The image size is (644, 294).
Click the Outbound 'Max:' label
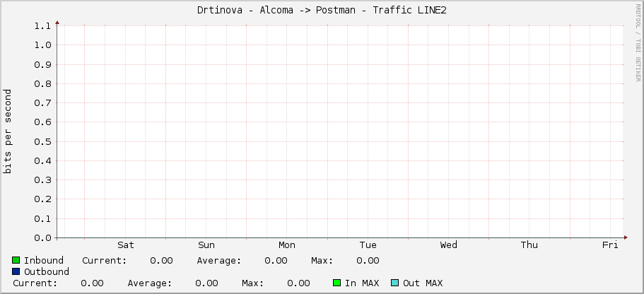[x=252, y=283]
